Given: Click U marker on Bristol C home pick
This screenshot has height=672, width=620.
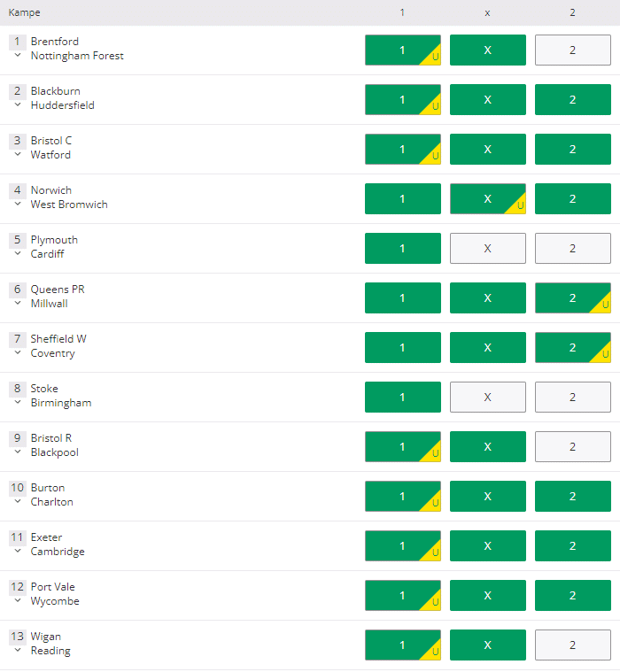Looking at the screenshot, I should click(x=432, y=155).
